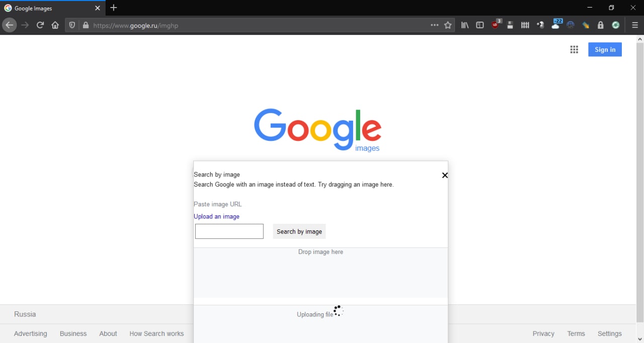Open the weather extension showing -22

[556, 24]
